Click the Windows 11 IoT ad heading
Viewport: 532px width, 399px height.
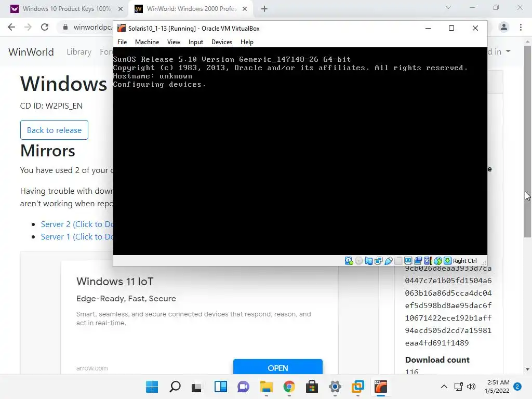(x=115, y=281)
